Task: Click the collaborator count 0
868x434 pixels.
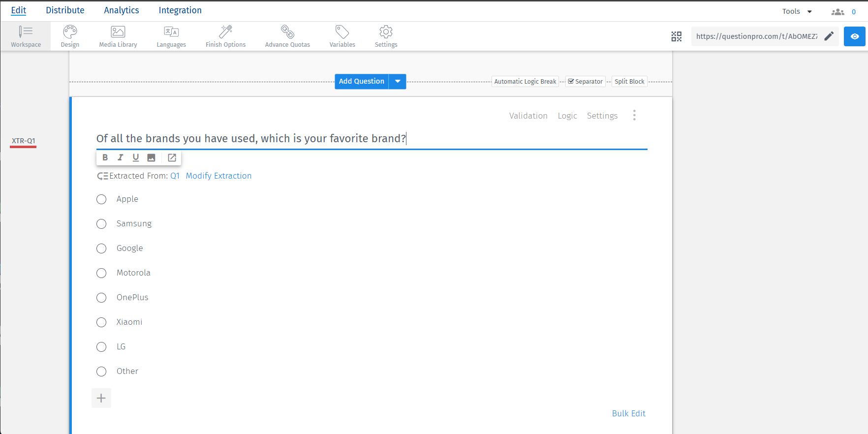Action: [x=854, y=12]
